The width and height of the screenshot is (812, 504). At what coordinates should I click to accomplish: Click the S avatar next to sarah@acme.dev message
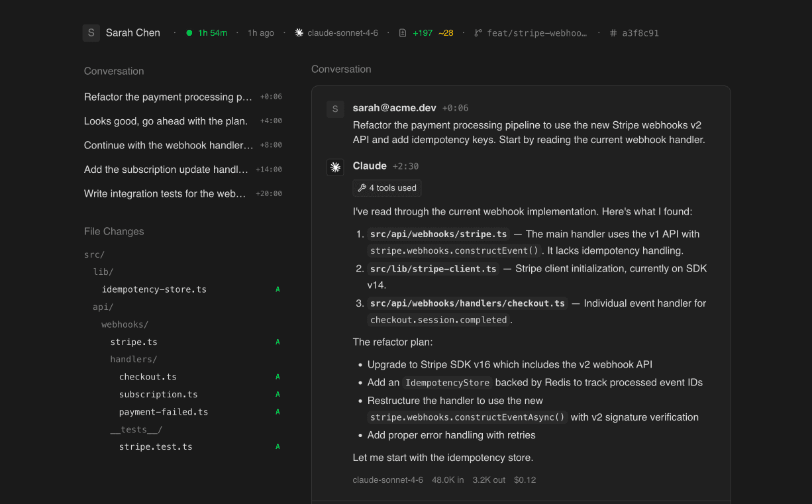[335, 109]
